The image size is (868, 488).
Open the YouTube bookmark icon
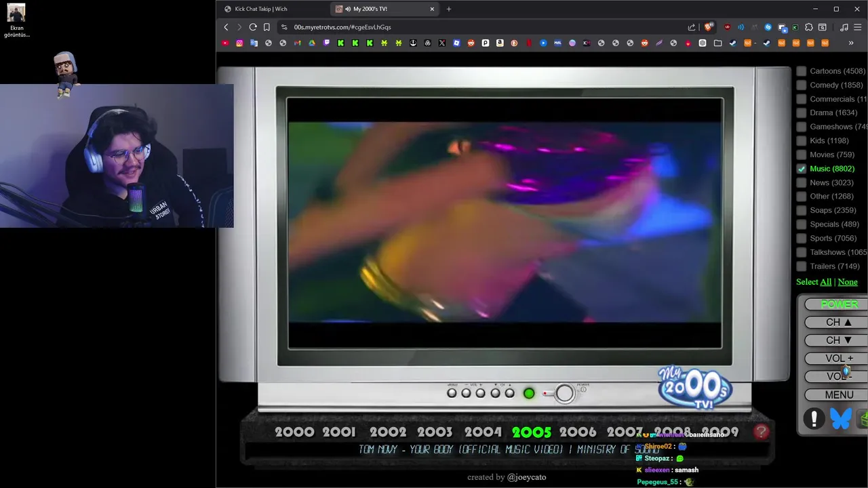[x=225, y=43]
